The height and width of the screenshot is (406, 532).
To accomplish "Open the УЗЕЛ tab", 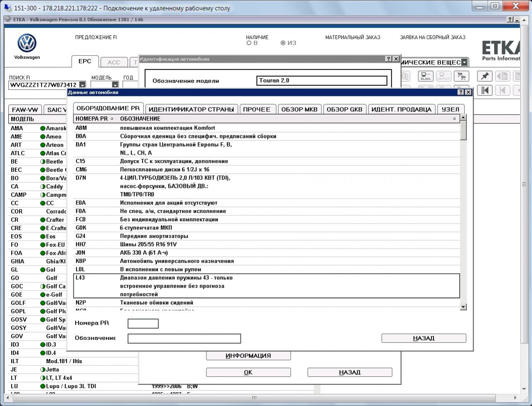I will pos(450,110).
